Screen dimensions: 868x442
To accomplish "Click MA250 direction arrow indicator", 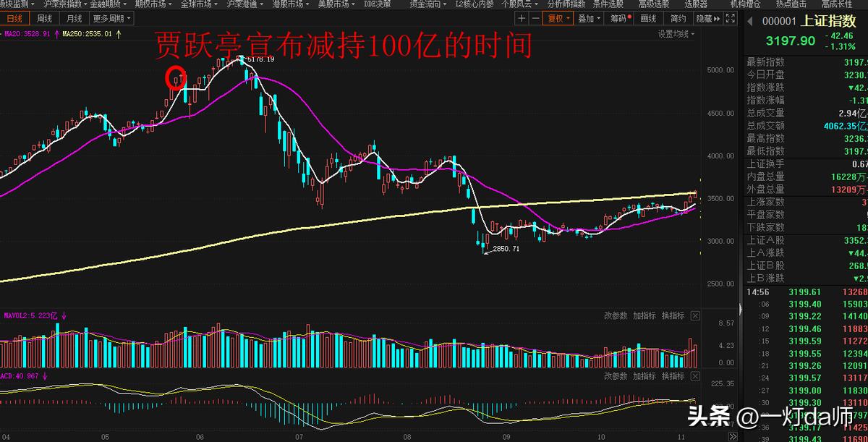I will [x=118, y=33].
